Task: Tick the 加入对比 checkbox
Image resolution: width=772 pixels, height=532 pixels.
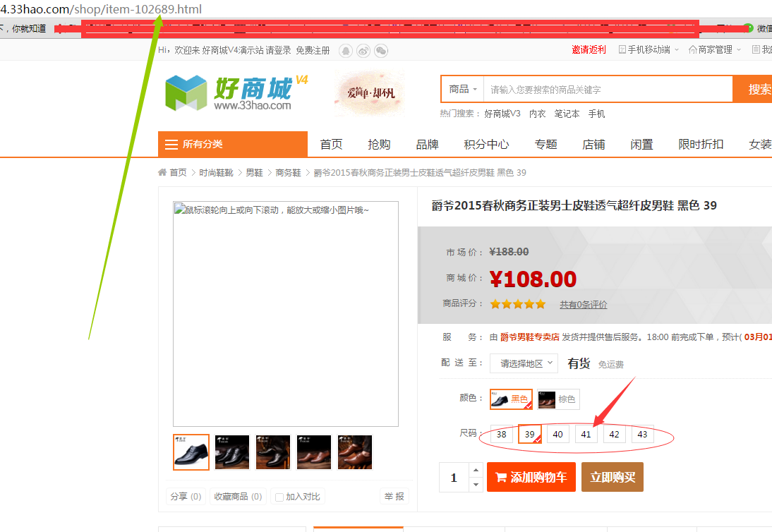Action: pyautogui.click(x=279, y=497)
